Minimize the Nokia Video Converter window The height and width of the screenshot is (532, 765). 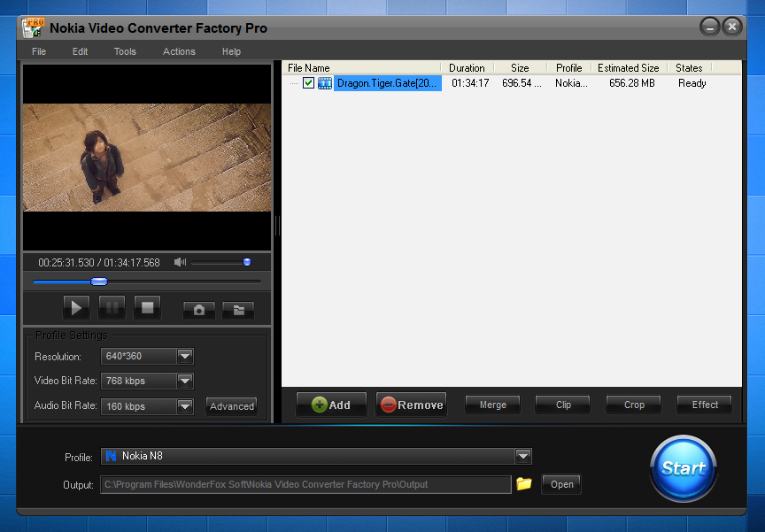tap(709, 27)
